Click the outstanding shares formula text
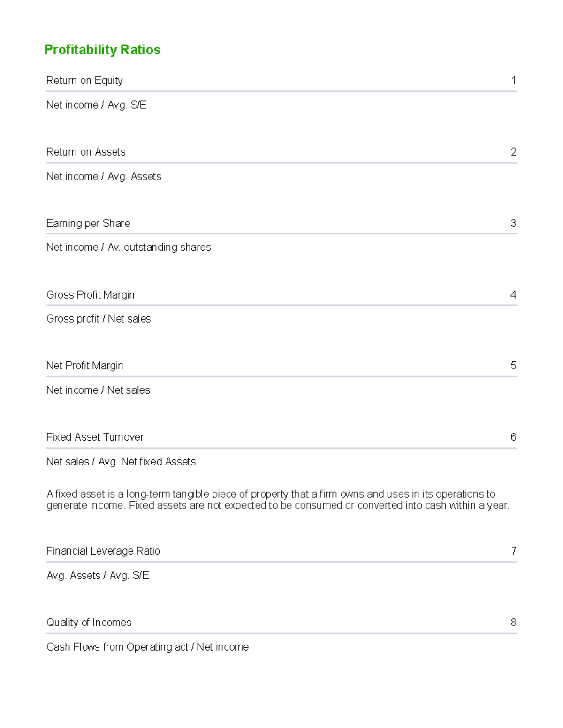This screenshot has height=728, width=563. [x=129, y=247]
